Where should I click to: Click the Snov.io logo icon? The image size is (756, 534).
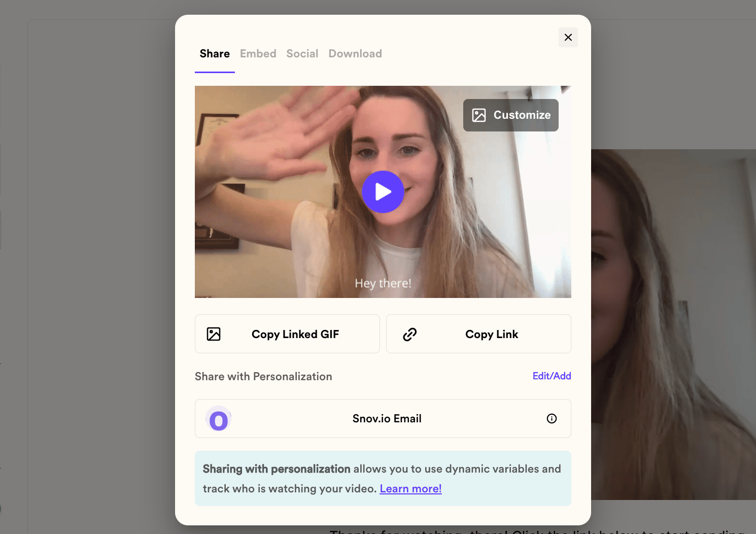point(219,419)
